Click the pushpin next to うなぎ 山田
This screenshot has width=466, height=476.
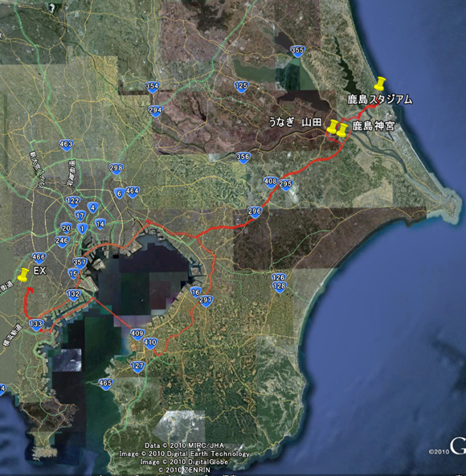click(333, 126)
